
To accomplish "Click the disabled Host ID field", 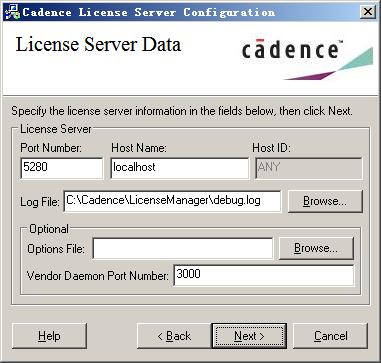I will tap(309, 168).
